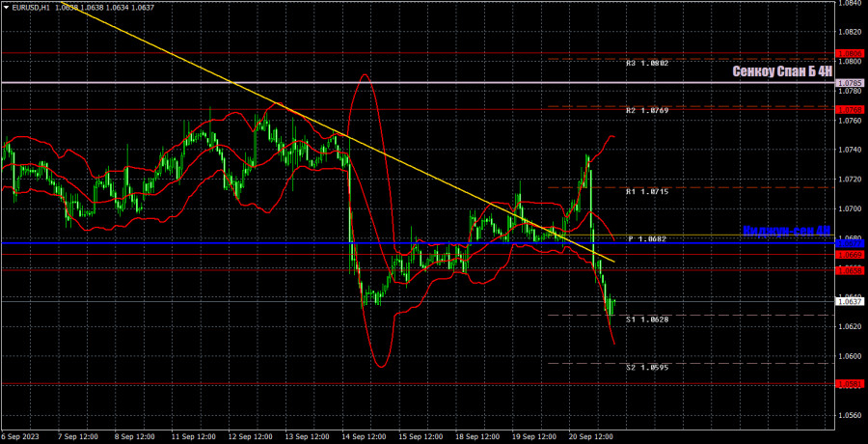Click the P 1.0682 pivot label
Viewport: 868px width, 444px height.
tap(648, 239)
